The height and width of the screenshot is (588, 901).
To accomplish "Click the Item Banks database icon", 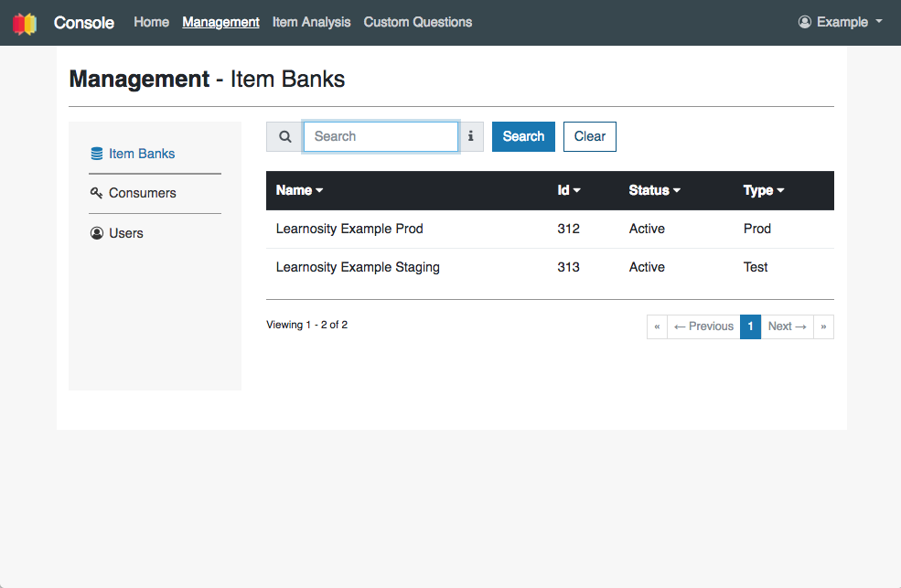I will (97, 154).
